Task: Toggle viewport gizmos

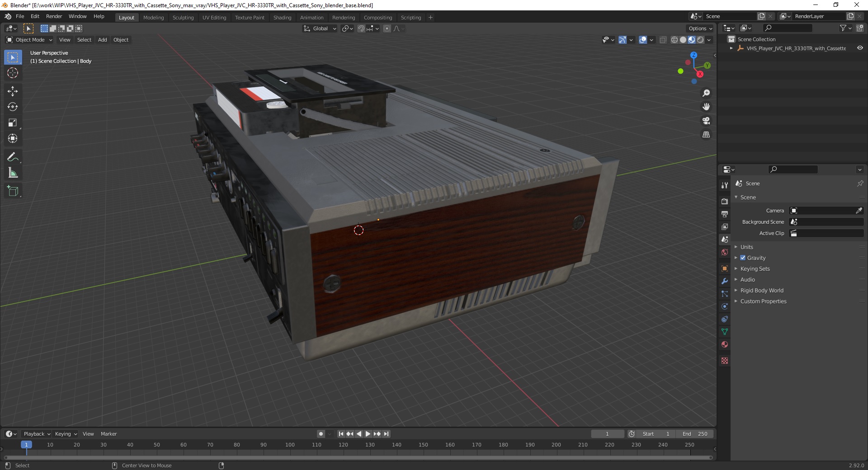Action: point(623,40)
